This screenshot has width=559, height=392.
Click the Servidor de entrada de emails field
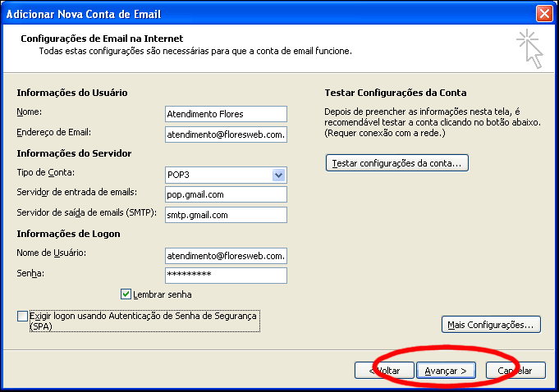[x=226, y=194]
